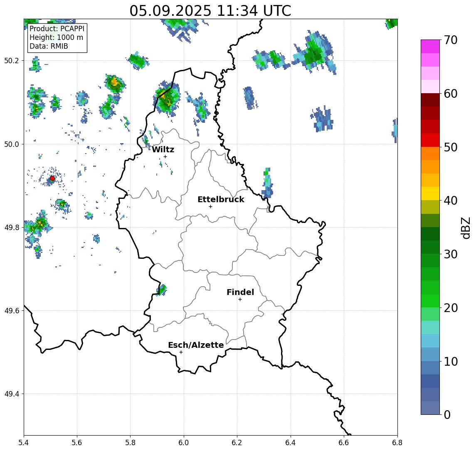The width and height of the screenshot is (476, 451).
Task: Click the plus marker below Esch/Alzette
Action: pos(181,352)
